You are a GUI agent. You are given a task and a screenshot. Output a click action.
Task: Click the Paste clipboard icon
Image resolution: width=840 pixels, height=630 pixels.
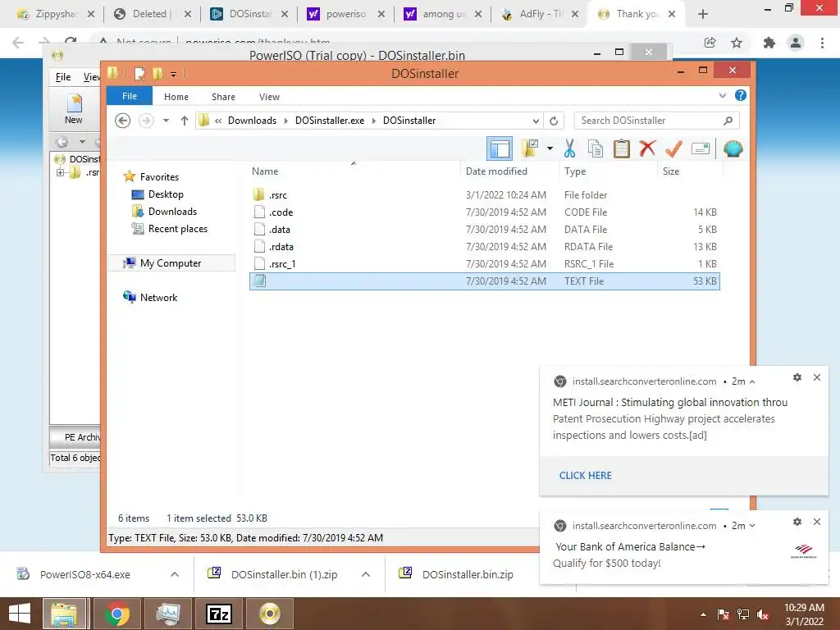coord(622,148)
